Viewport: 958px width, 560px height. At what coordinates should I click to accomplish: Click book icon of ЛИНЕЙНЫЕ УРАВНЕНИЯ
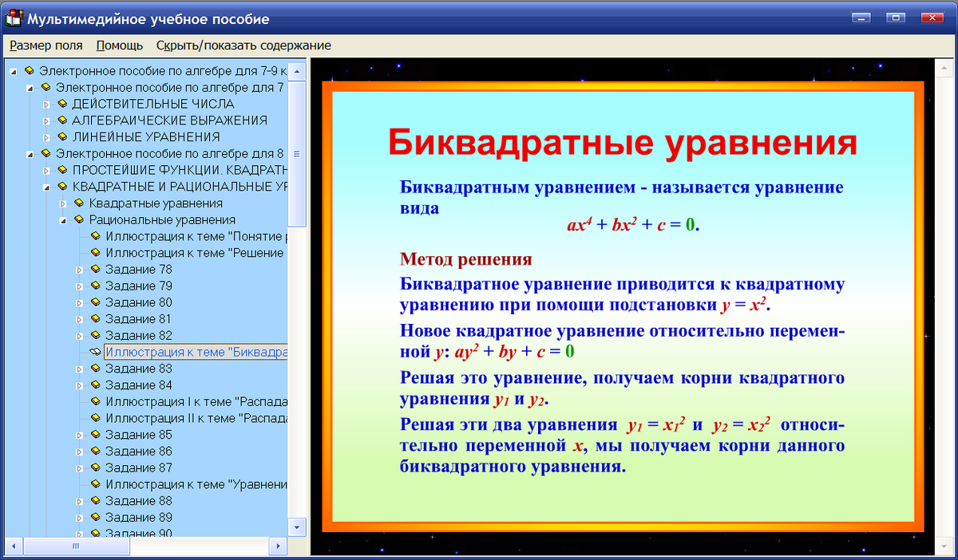[62, 137]
